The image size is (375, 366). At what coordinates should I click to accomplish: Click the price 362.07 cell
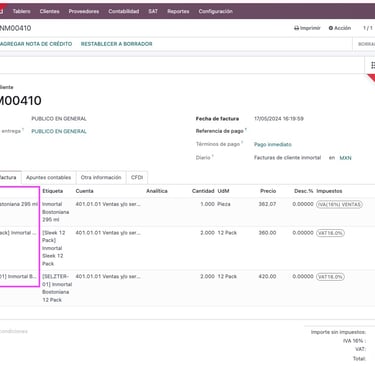[267, 204]
